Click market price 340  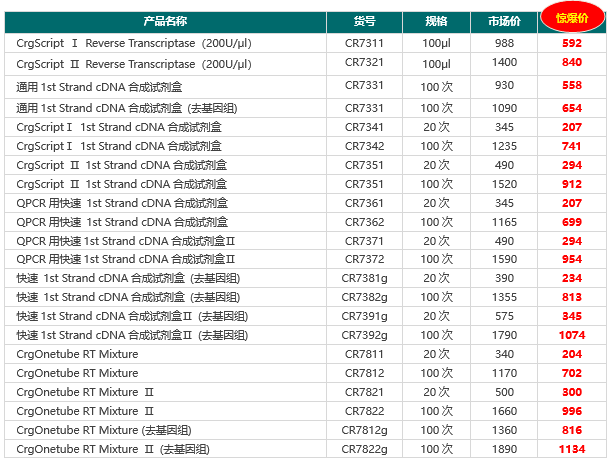click(x=504, y=355)
